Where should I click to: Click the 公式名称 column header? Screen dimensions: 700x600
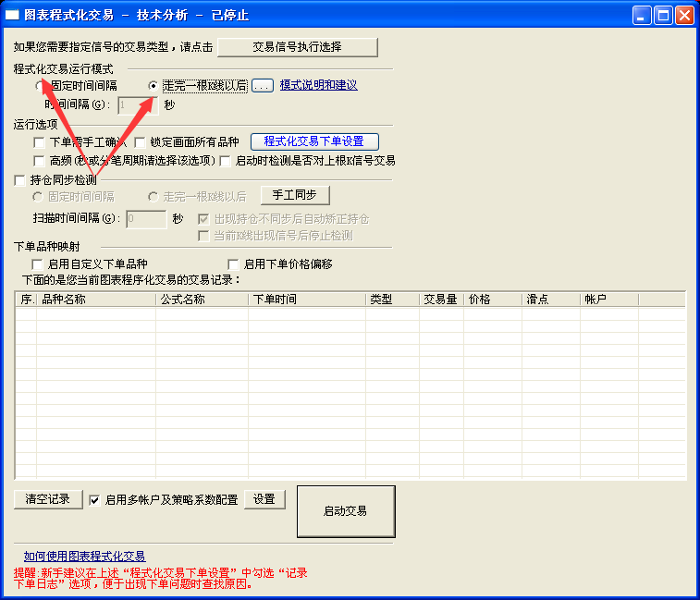click(x=202, y=300)
